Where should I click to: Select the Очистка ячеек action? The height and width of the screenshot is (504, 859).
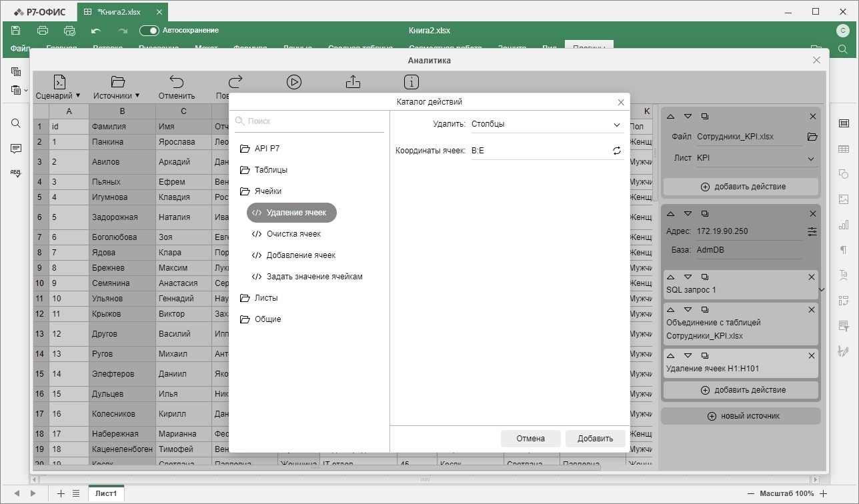pyautogui.click(x=286, y=234)
